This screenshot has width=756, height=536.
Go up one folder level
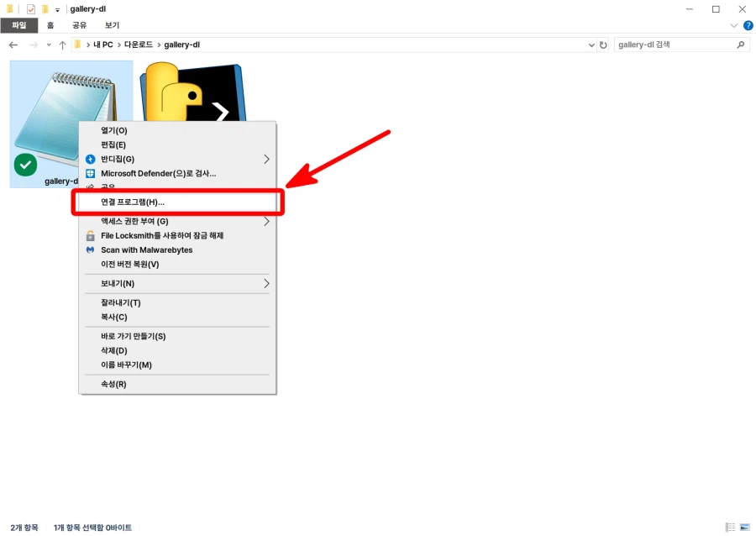click(62, 45)
